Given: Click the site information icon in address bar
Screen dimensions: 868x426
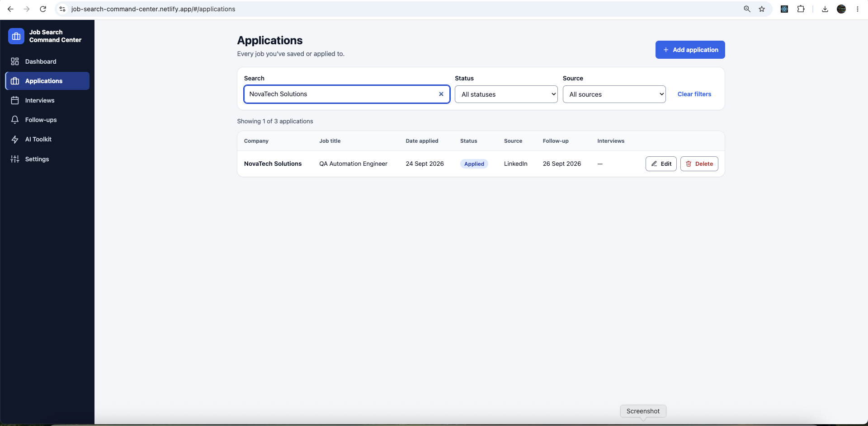Looking at the screenshot, I should point(62,9).
